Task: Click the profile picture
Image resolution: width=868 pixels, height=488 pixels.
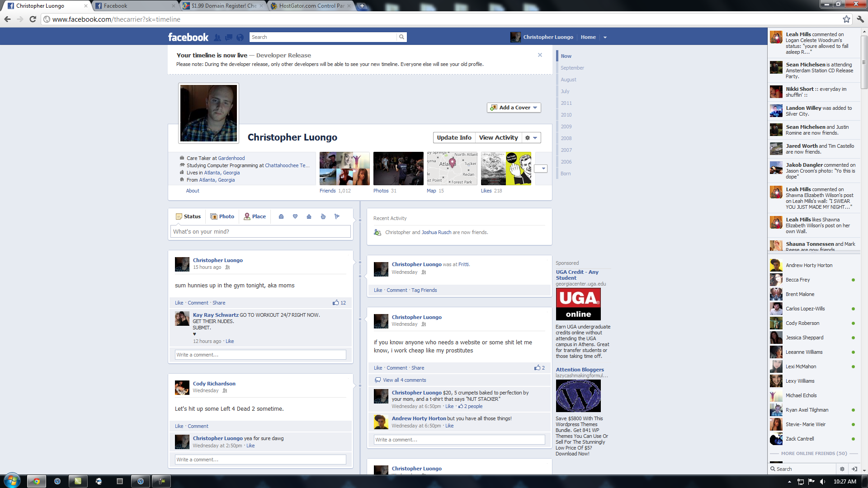Action: click(x=208, y=113)
